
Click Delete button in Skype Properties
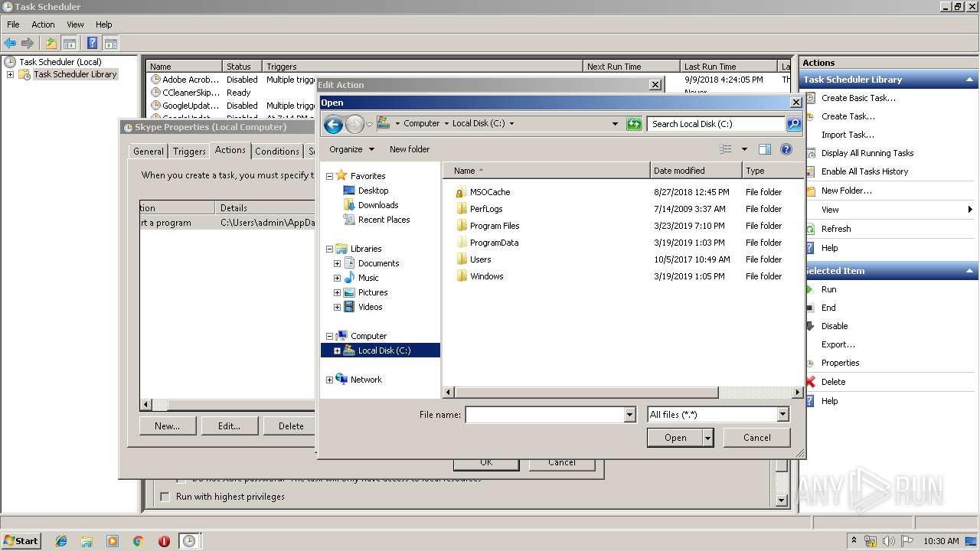coord(291,426)
